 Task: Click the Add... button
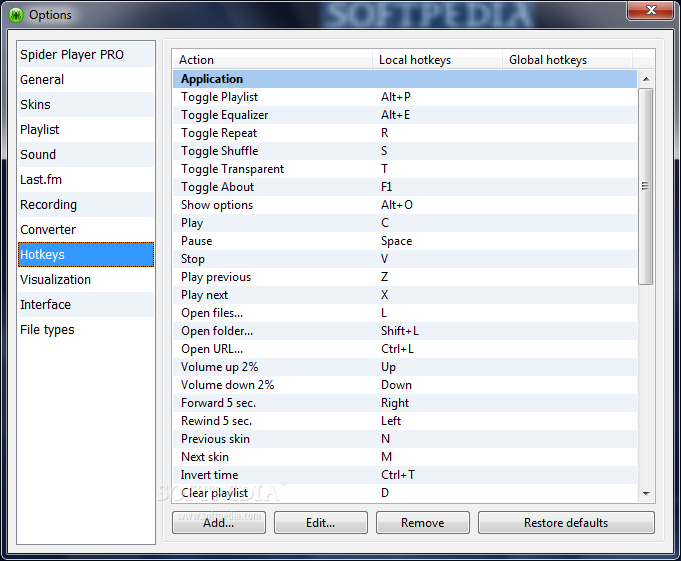tap(219, 522)
